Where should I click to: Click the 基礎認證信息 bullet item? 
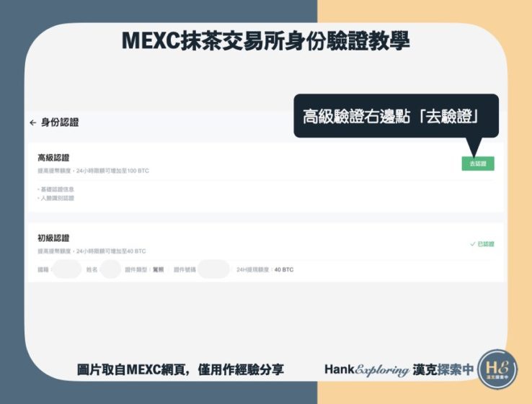tap(56, 189)
